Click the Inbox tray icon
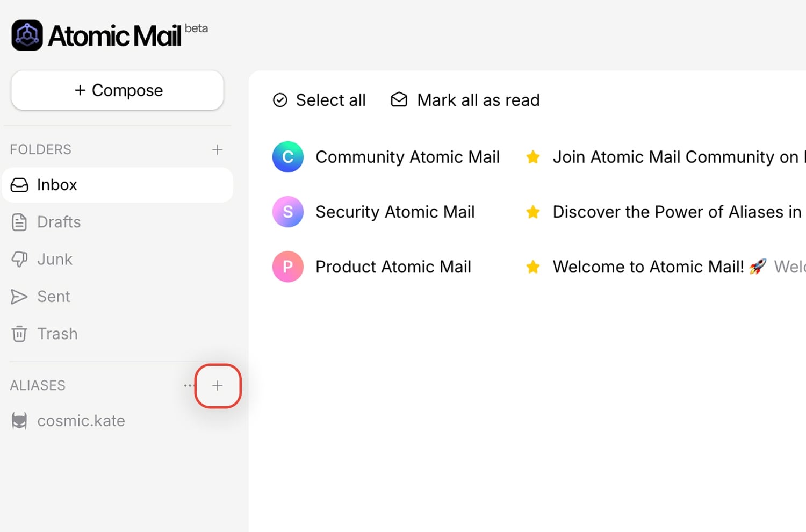Image resolution: width=806 pixels, height=532 pixels. click(19, 185)
